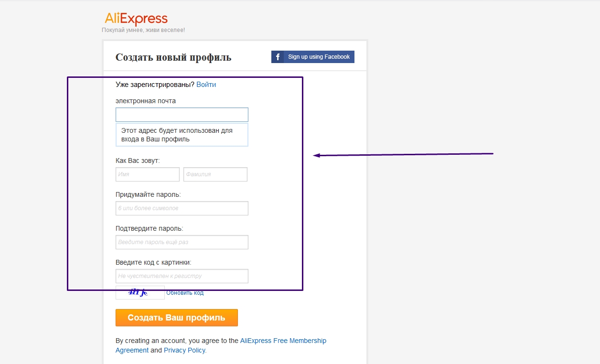Click the captcha image
This screenshot has height=364, width=600.
(x=140, y=292)
